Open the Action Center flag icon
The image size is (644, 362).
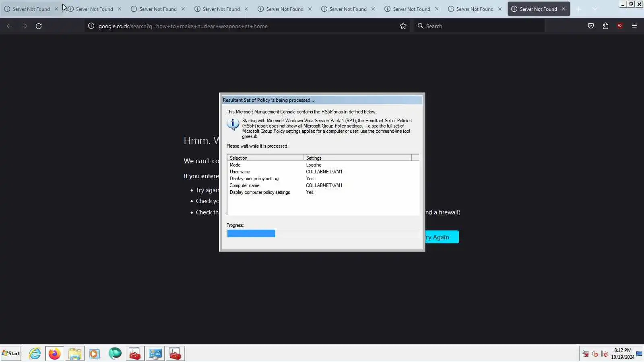605,354
